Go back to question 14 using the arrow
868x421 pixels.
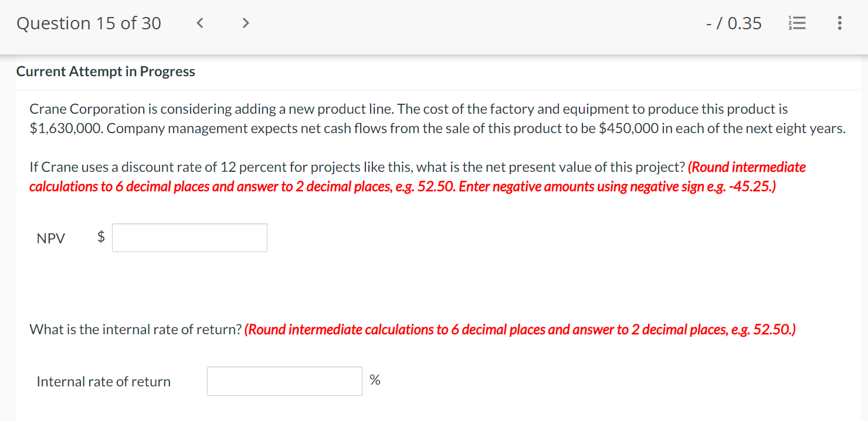tap(199, 23)
